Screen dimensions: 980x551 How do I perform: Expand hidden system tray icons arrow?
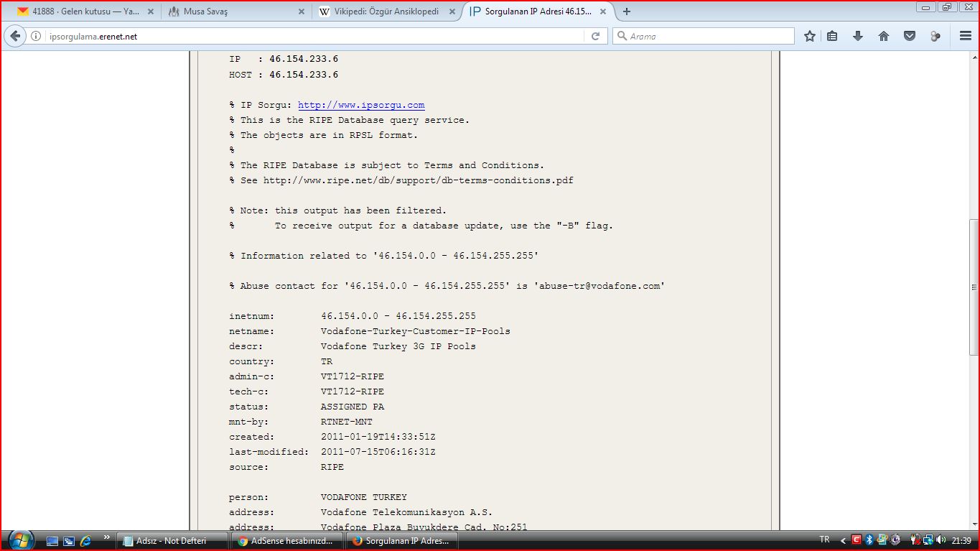[844, 540]
